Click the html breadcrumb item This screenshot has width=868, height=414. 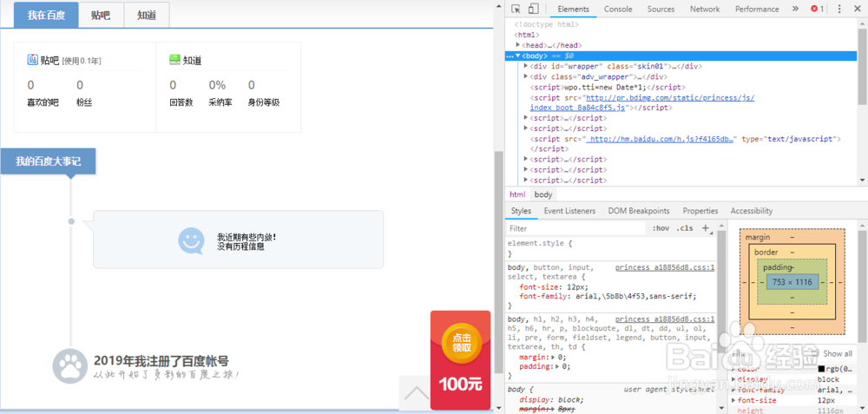coord(517,194)
